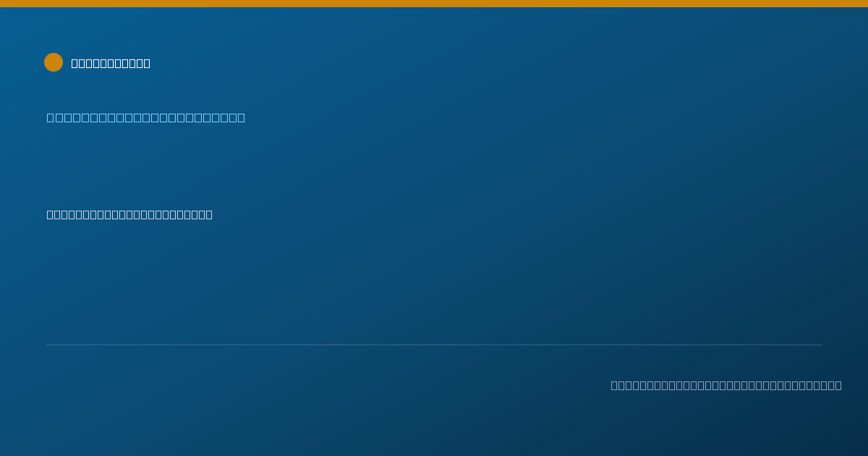Select the white label beside the orange circle
Screen dimensions: 868x456
(111, 63)
